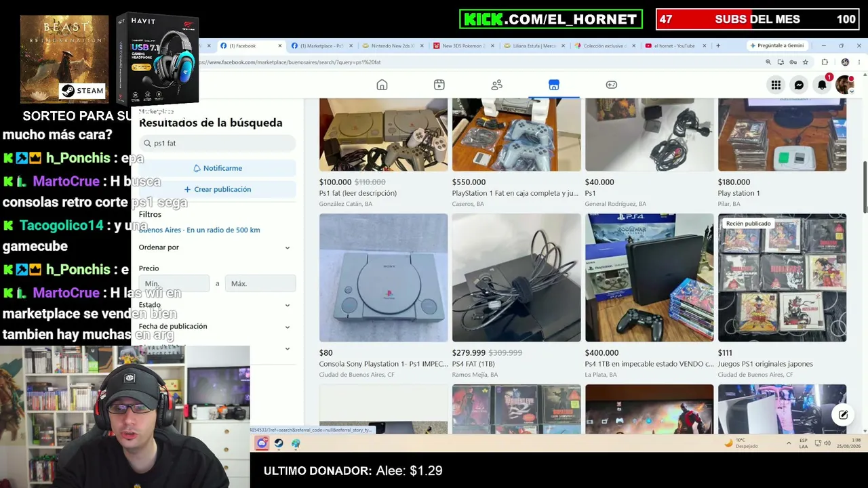Open the password key icon in address bar
The image size is (868, 488).
[x=793, y=62]
